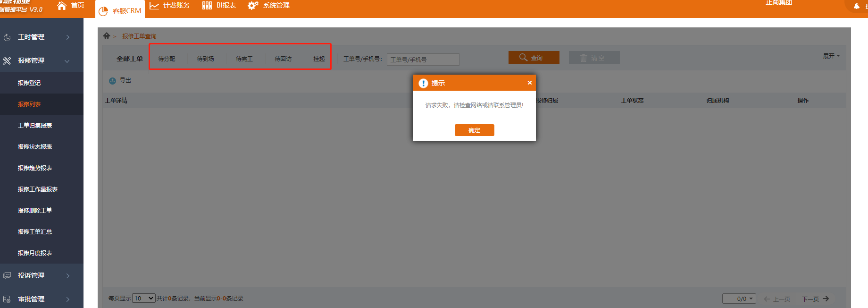The width and height of the screenshot is (868, 308).
Task: Open the 每页显示 page size dropdown
Action: [x=144, y=298]
